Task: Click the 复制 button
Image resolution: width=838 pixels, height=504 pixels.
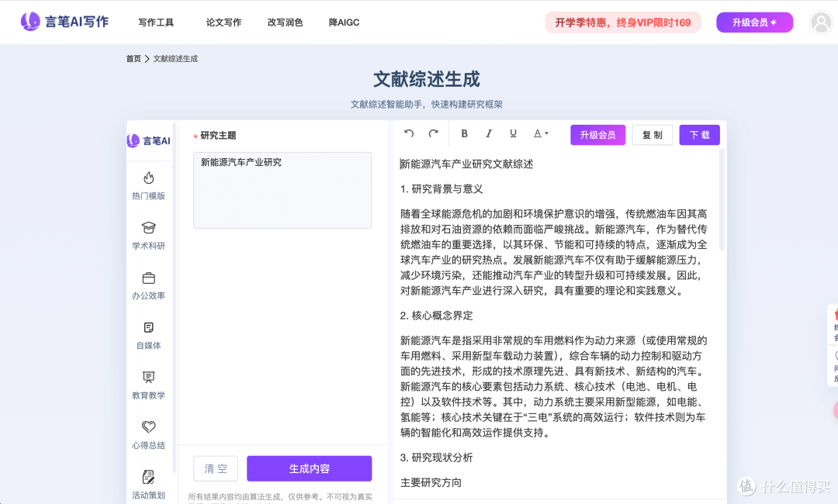Action: point(652,135)
